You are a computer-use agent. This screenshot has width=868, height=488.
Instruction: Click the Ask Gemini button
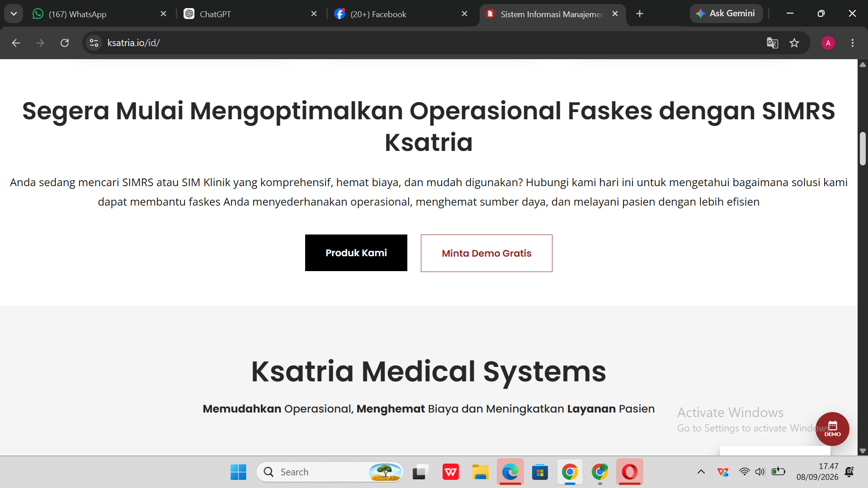(x=726, y=14)
